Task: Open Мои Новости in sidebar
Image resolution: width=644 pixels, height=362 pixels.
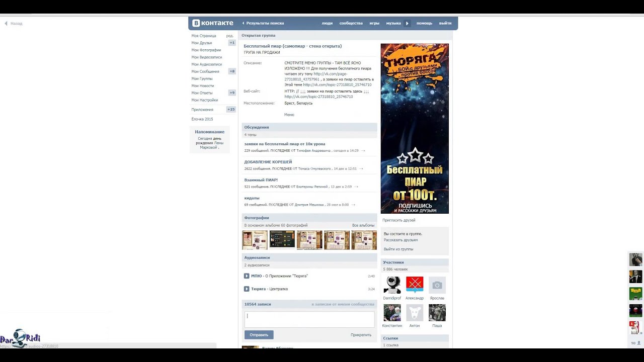Action: pos(203,85)
